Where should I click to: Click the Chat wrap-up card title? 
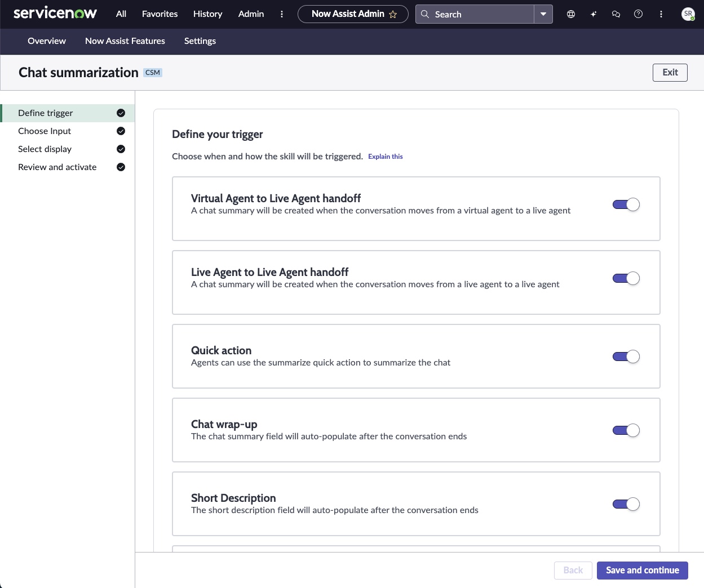(x=224, y=424)
